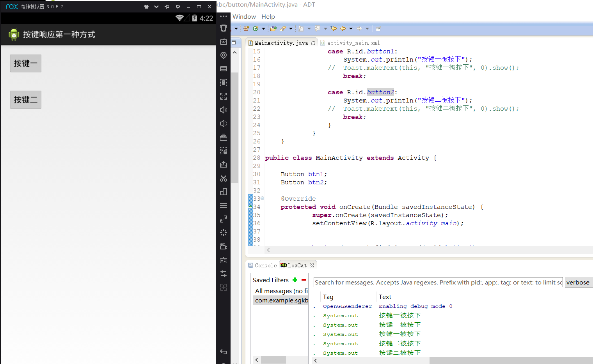The height and width of the screenshot is (364, 593).
Task: Open the Help menu
Action: 268,16
